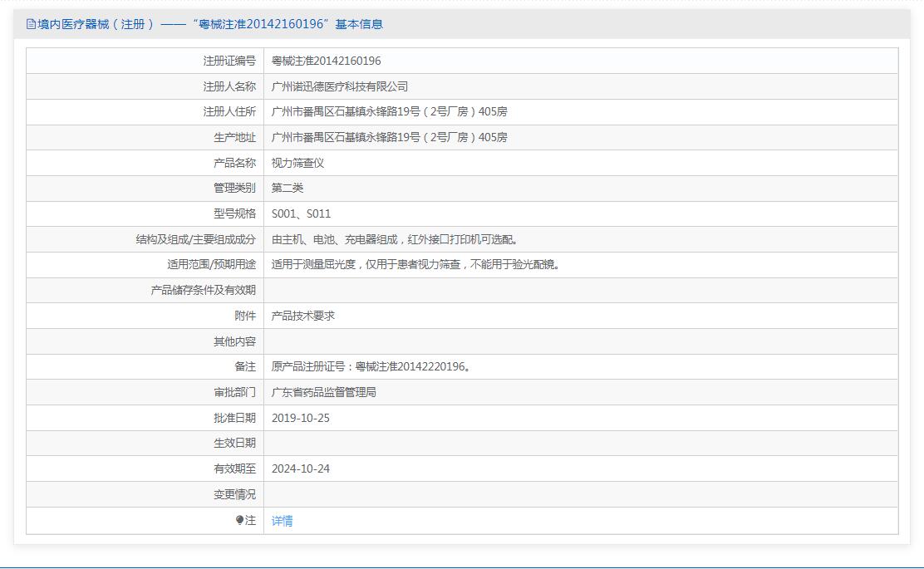This screenshot has height=569, width=924.
Task: Click the 产品名称 label
Action: point(234,163)
